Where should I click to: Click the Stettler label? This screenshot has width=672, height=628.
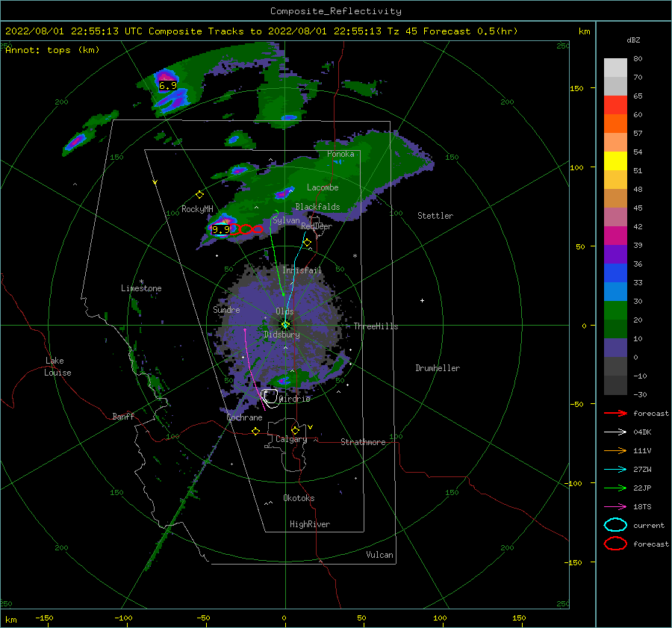point(435,216)
